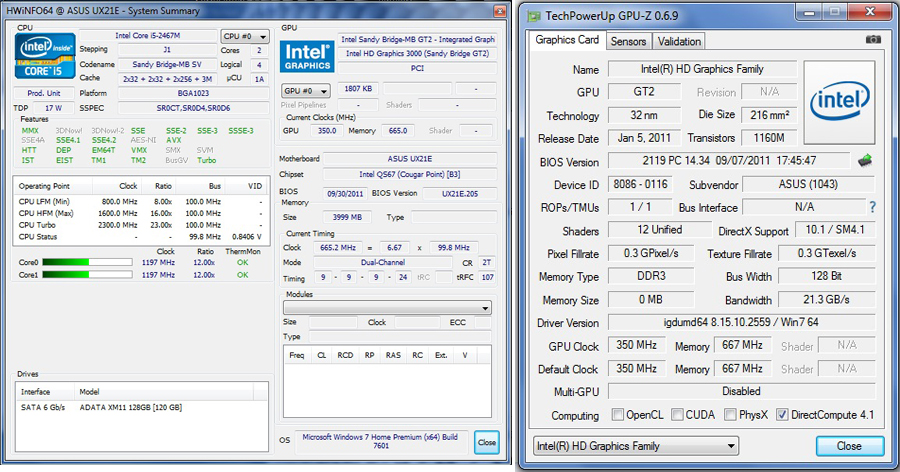The height and width of the screenshot is (472, 900).
Task: Click the Intel Graphics logo in HWiNFO
Action: pos(307,57)
